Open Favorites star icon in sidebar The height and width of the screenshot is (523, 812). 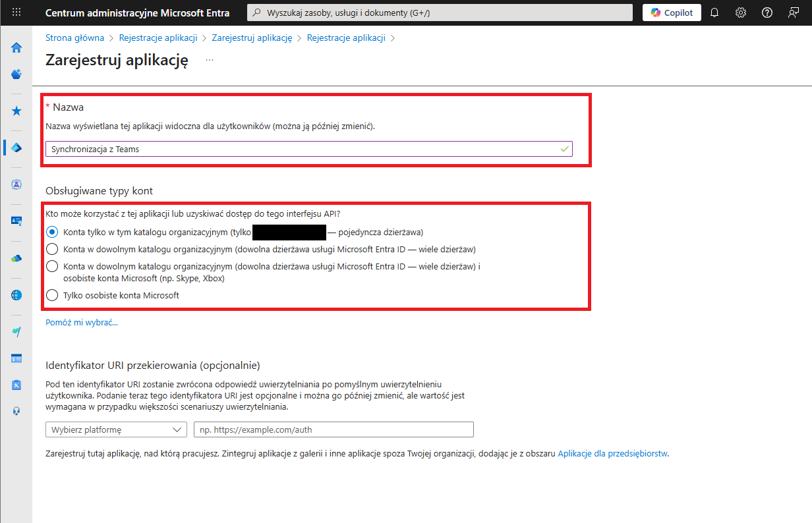tap(16, 111)
